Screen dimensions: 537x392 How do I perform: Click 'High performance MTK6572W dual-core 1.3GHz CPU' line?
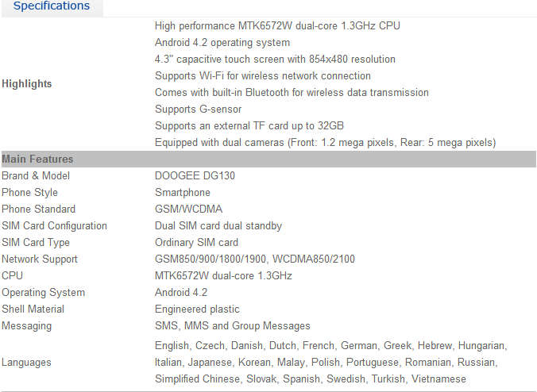[277, 25]
